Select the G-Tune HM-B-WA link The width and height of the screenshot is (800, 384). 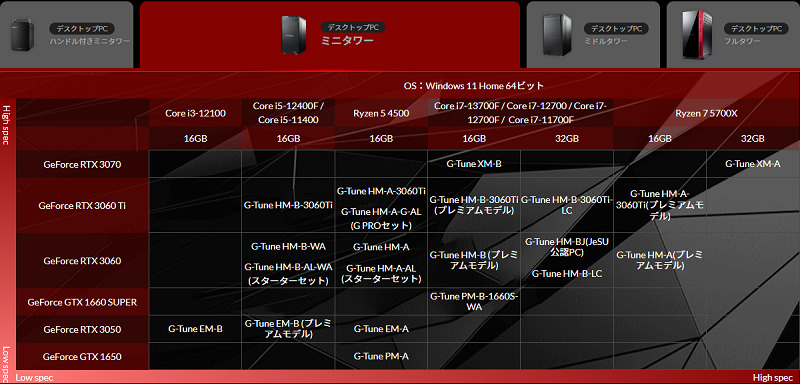click(288, 246)
